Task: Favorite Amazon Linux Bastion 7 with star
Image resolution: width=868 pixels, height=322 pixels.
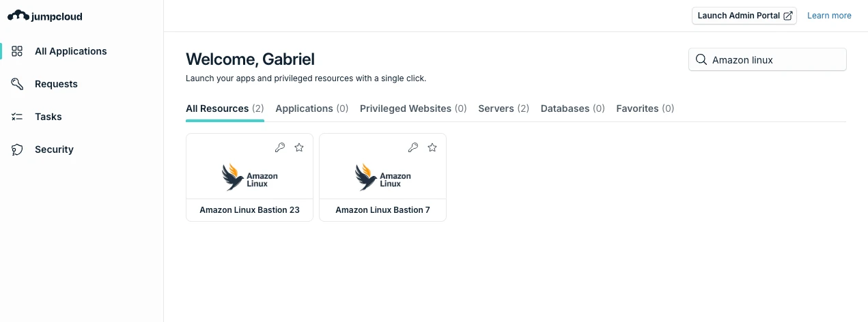Action: [432, 147]
